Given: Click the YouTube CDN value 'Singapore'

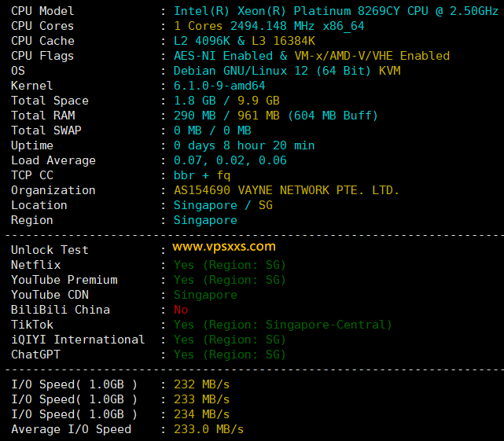Looking at the screenshot, I should pyautogui.click(x=205, y=295).
